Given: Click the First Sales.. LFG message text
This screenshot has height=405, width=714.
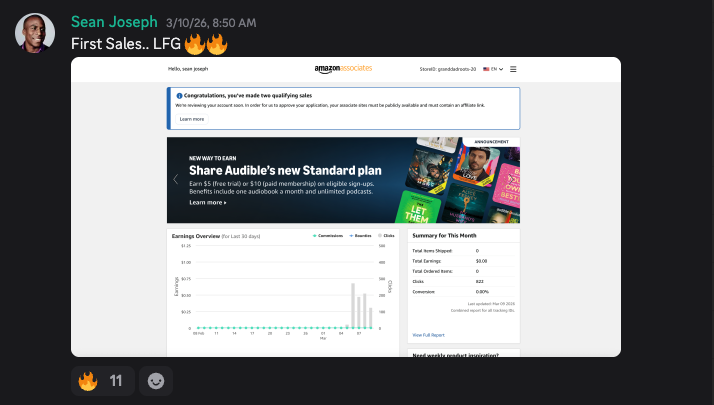Looking at the screenshot, I should 126,44.
